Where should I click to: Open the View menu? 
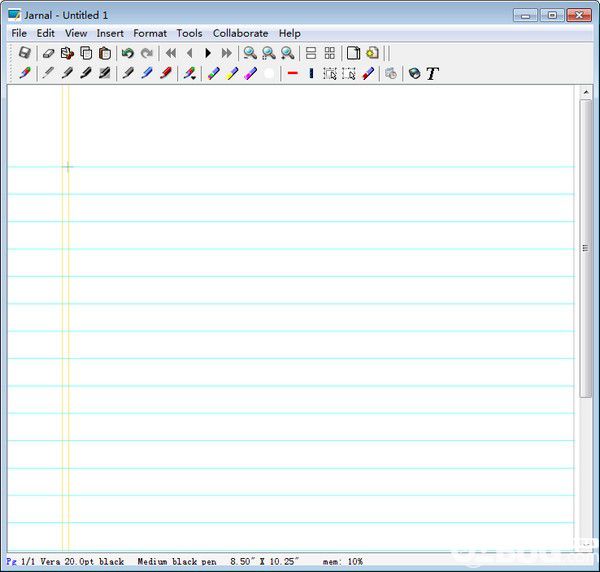(76, 33)
